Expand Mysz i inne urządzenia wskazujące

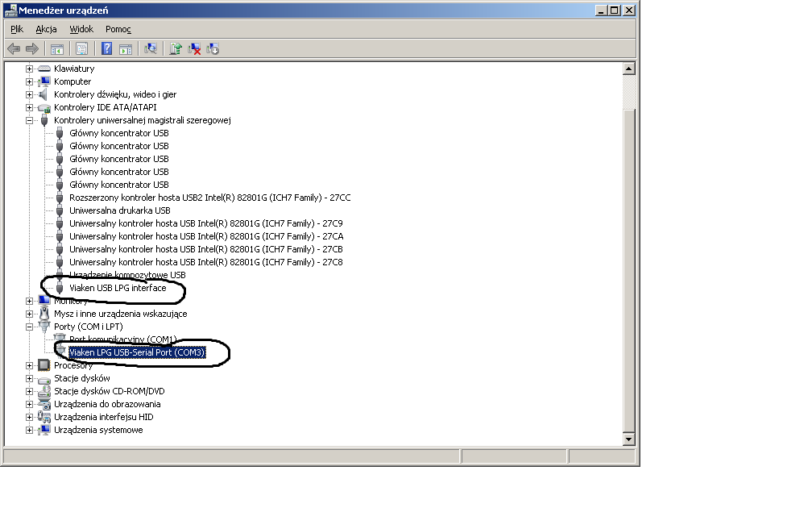pyautogui.click(x=30, y=314)
